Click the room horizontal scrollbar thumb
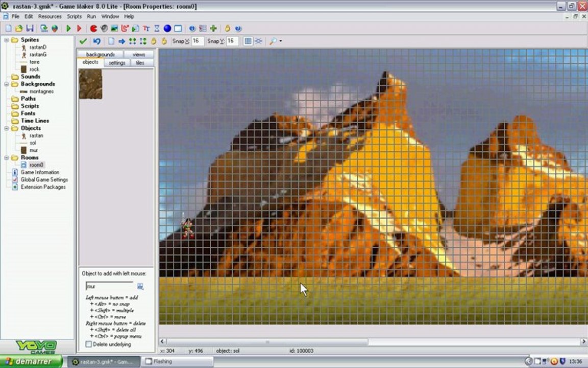The width and height of the screenshot is (588, 368). tap(267, 342)
